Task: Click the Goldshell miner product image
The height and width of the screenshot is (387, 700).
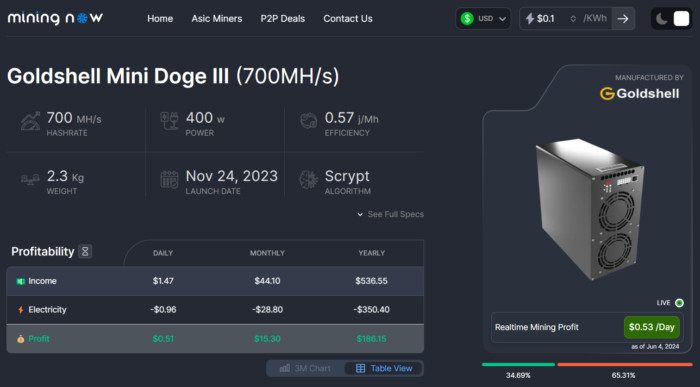Action: [590, 209]
